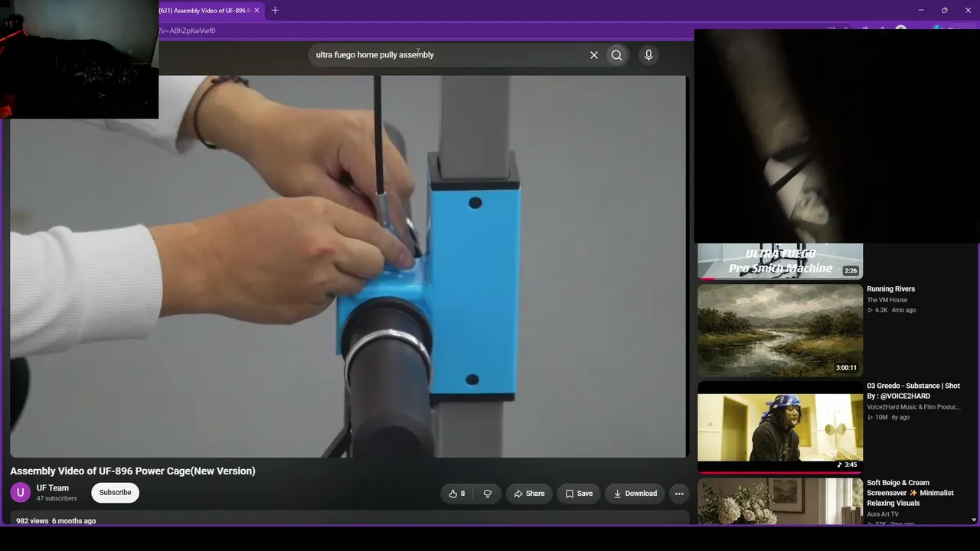The height and width of the screenshot is (551, 980).
Task: Start voice search with the microphone icon
Action: pos(648,55)
